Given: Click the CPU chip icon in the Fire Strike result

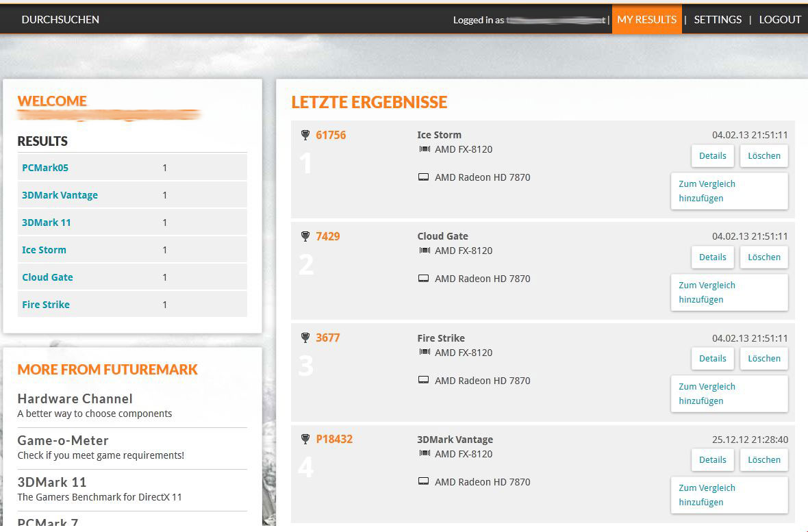Looking at the screenshot, I should coord(425,352).
